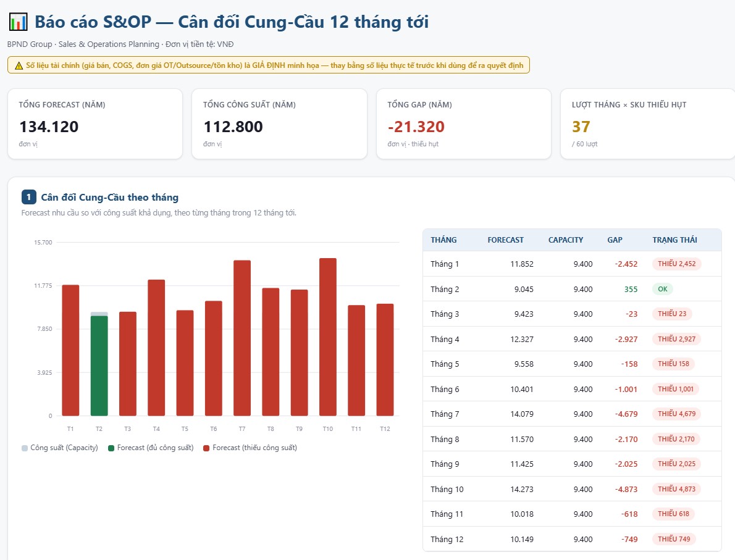Click the forecast value "9.045" for Tháng 2
Screen dimensions: 735x560
coord(524,289)
